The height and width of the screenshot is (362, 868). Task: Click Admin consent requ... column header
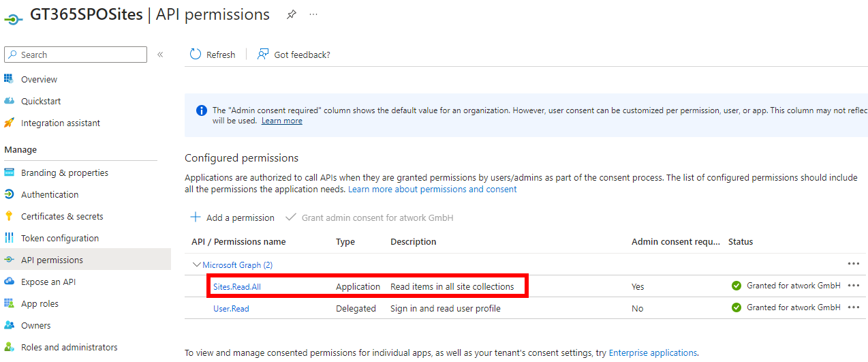tap(675, 242)
